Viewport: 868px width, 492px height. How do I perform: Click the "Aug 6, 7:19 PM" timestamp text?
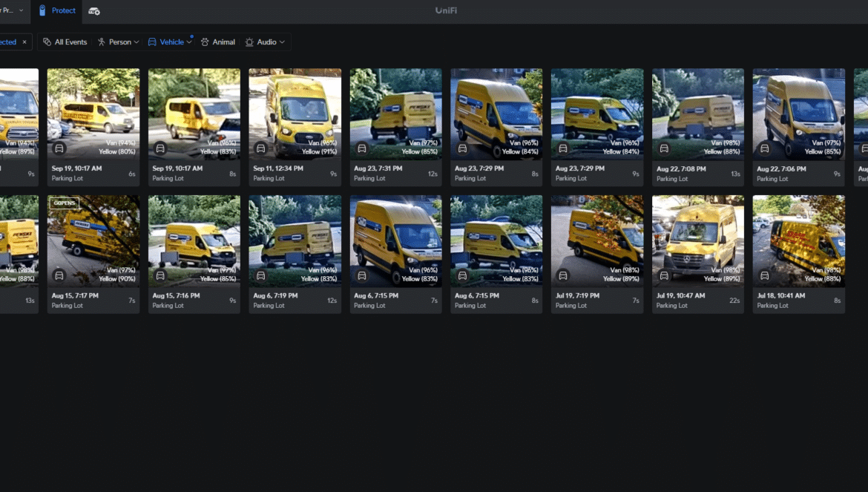tap(275, 295)
